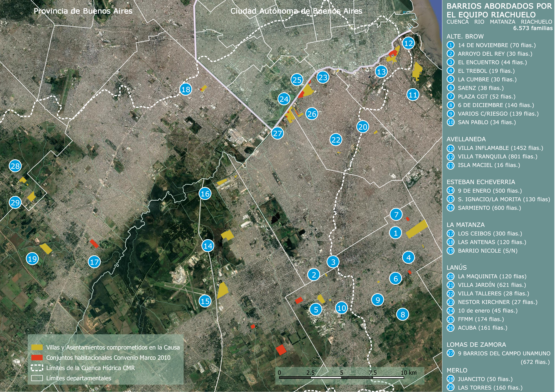
Task: Select map marker number 12
Action: (408, 43)
